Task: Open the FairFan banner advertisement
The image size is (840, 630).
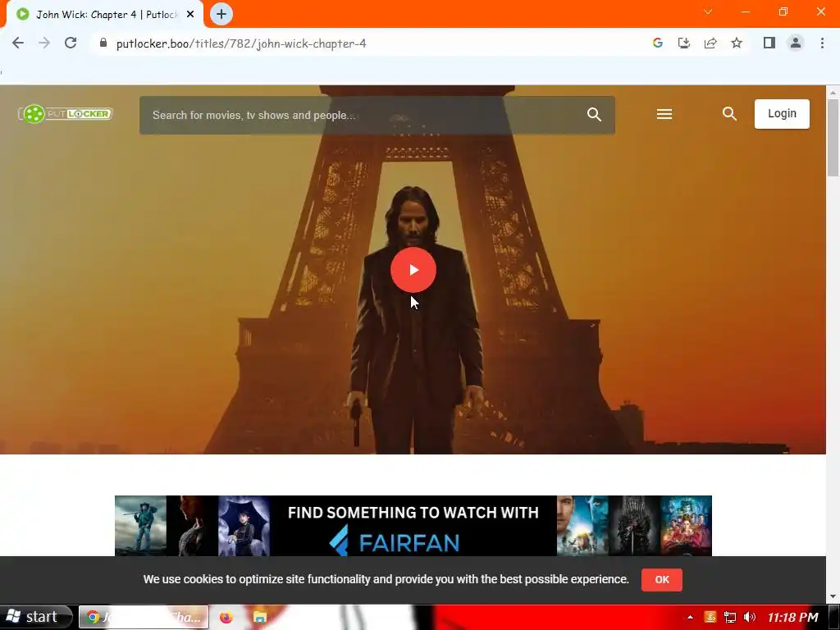Action: 413,526
